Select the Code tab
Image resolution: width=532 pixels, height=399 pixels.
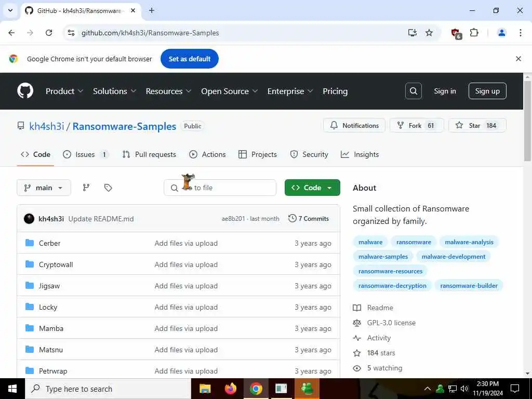pyautogui.click(x=35, y=154)
